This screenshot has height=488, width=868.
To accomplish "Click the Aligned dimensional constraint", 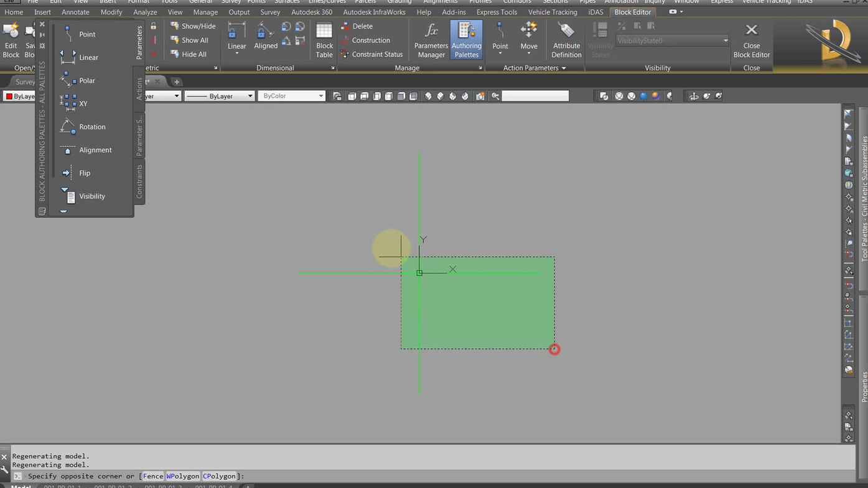I will tap(266, 36).
